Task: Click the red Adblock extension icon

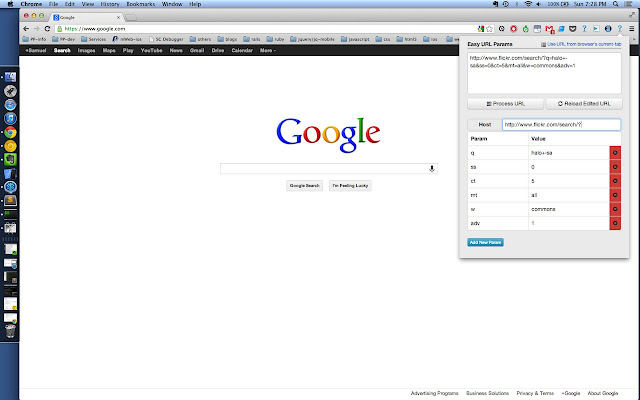Action: click(513, 29)
